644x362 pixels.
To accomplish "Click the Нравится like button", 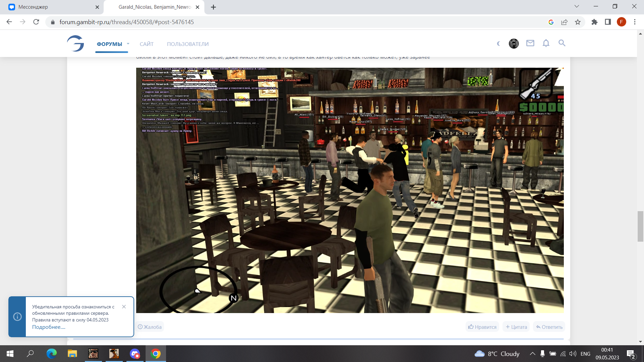I will (x=482, y=327).
